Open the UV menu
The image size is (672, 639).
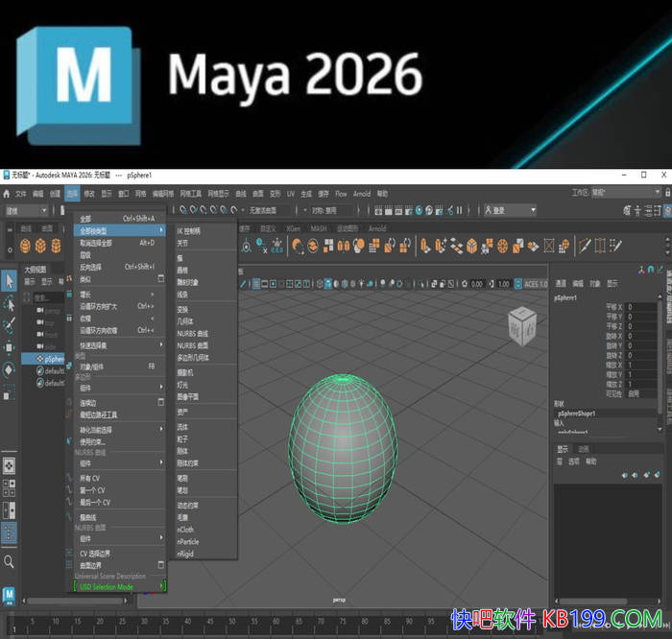tap(291, 194)
